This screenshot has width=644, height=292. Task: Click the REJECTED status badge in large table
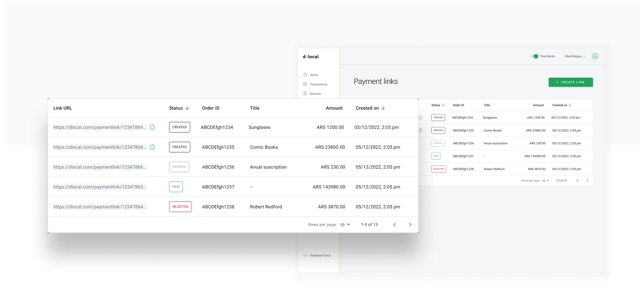tap(180, 207)
